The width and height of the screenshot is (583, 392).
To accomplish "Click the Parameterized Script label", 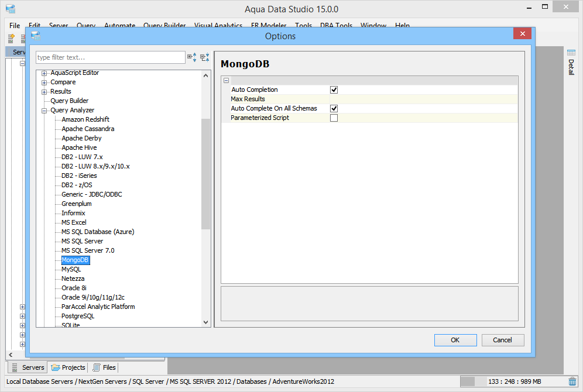I will (x=260, y=118).
